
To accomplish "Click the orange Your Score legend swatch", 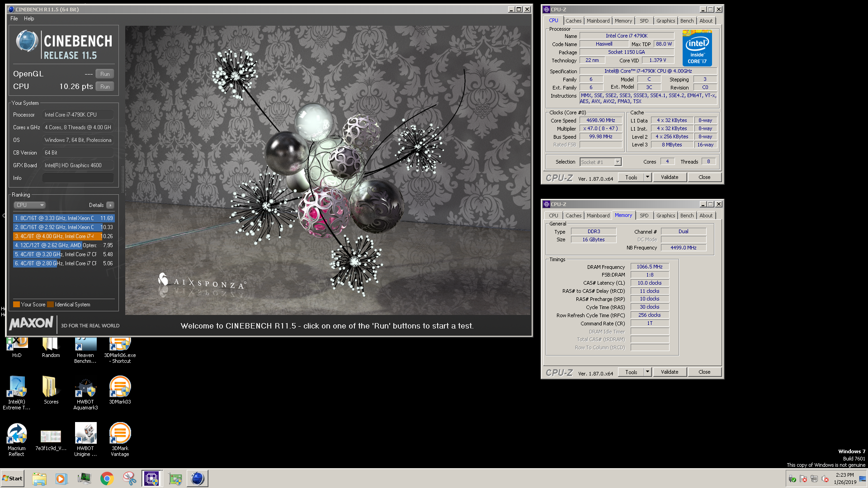I will tap(16, 305).
